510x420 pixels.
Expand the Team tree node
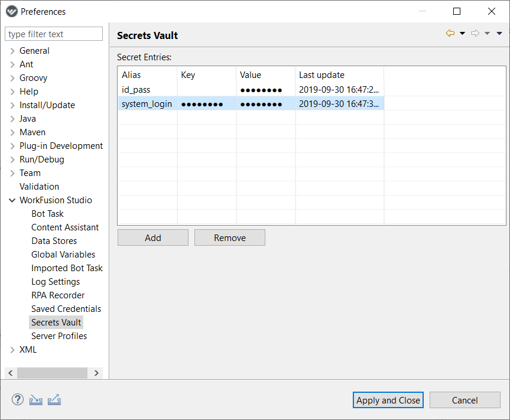point(12,173)
